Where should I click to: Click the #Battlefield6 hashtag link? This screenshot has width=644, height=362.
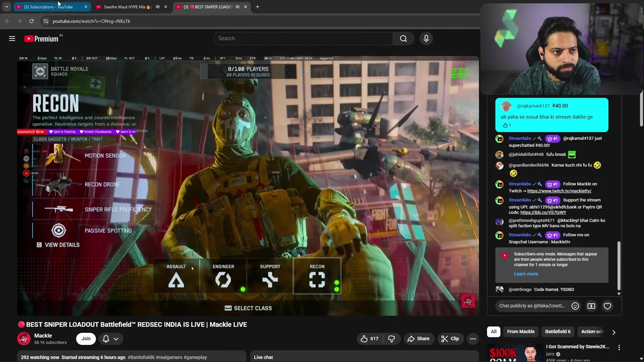(x=141, y=357)
